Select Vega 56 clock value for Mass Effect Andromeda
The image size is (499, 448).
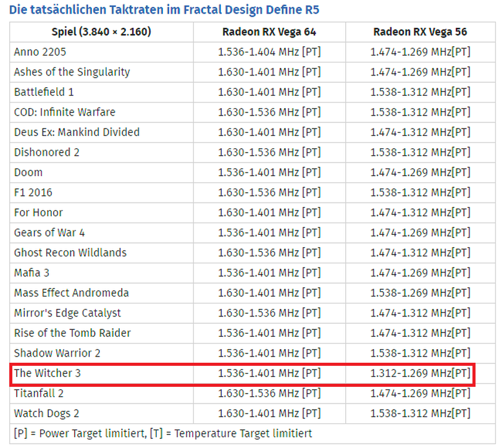click(420, 293)
